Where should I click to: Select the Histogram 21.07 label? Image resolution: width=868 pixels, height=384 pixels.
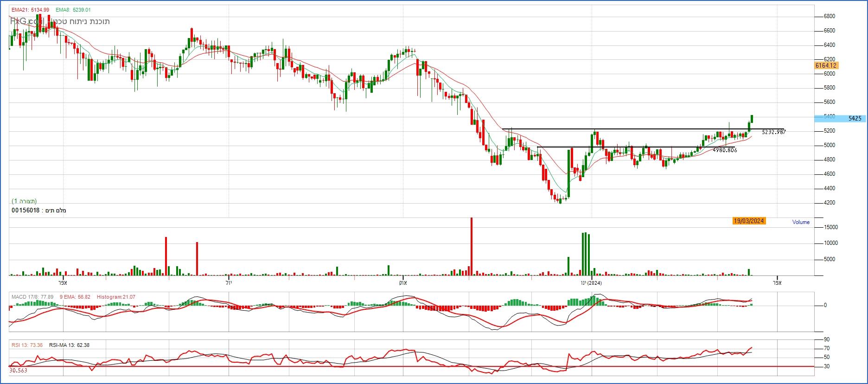(116, 297)
